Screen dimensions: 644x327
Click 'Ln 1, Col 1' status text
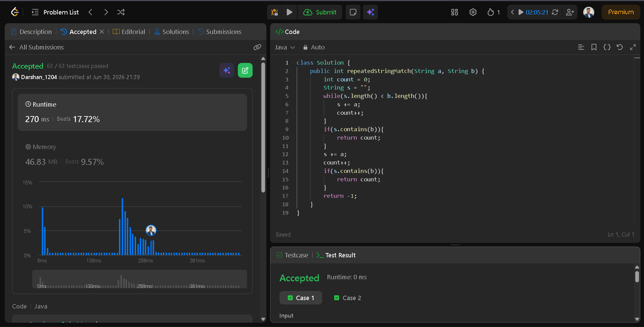click(621, 234)
